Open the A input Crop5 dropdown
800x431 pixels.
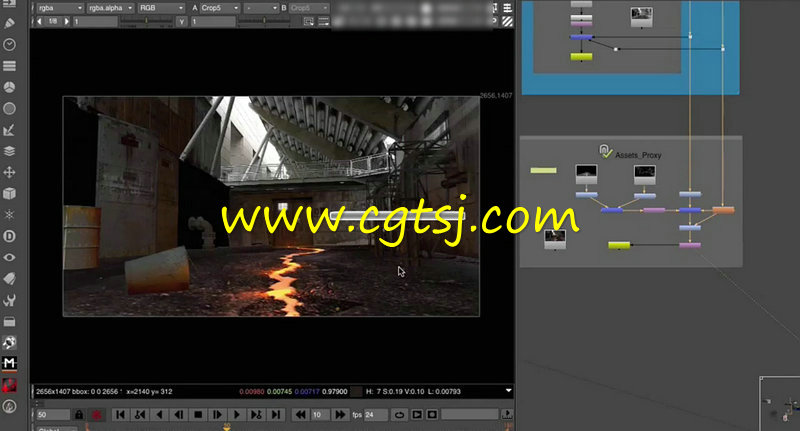point(220,8)
